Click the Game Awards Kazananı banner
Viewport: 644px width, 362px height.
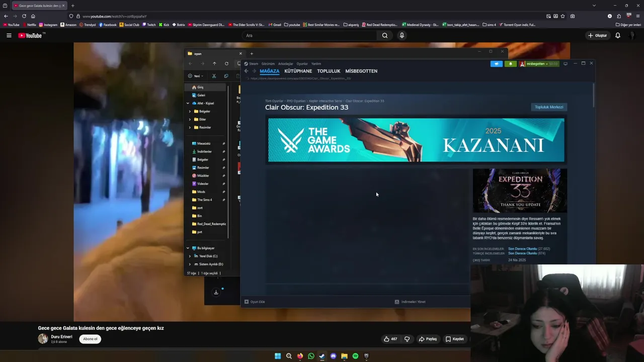click(x=416, y=140)
